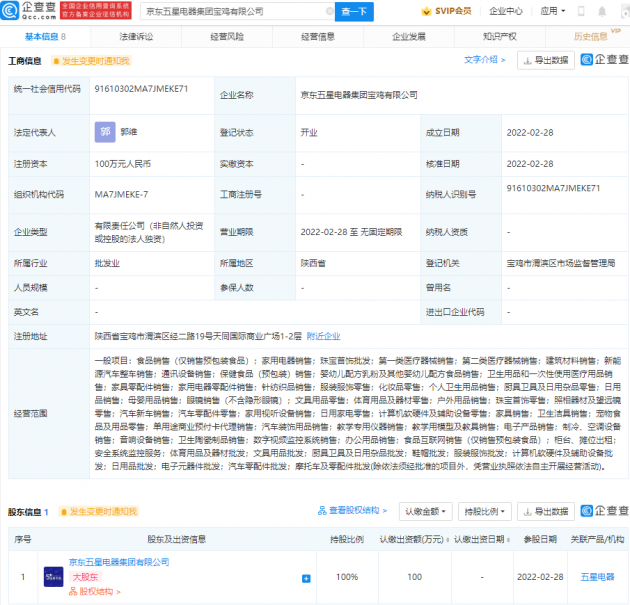Select the registered capital 100万元人民币
Viewport: 630px width, 605px height.
tap(123, 164)
